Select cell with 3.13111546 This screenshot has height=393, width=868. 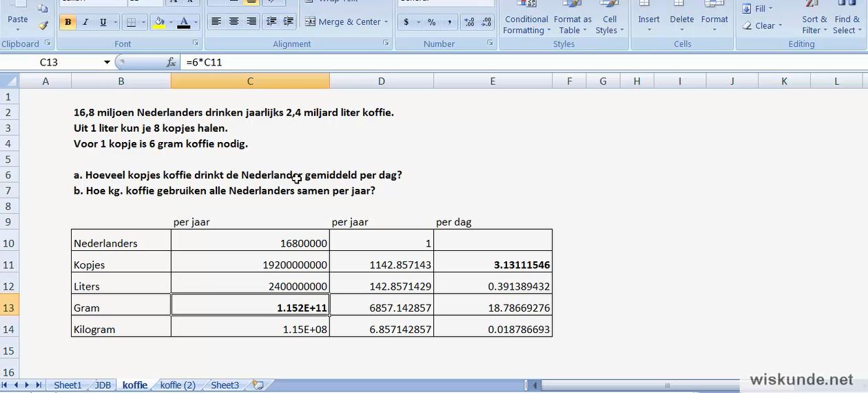point(493,265)
